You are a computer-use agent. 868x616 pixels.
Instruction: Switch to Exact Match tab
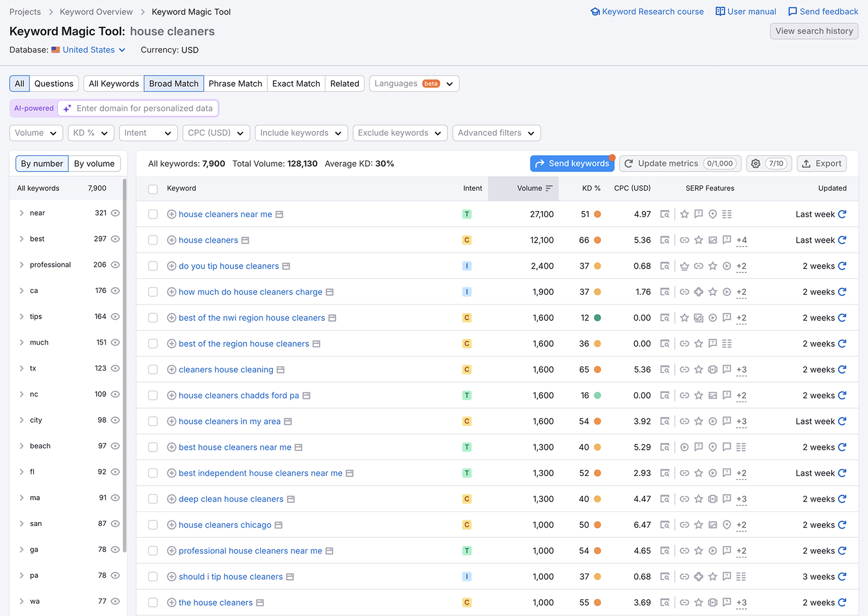click(296, 84)
